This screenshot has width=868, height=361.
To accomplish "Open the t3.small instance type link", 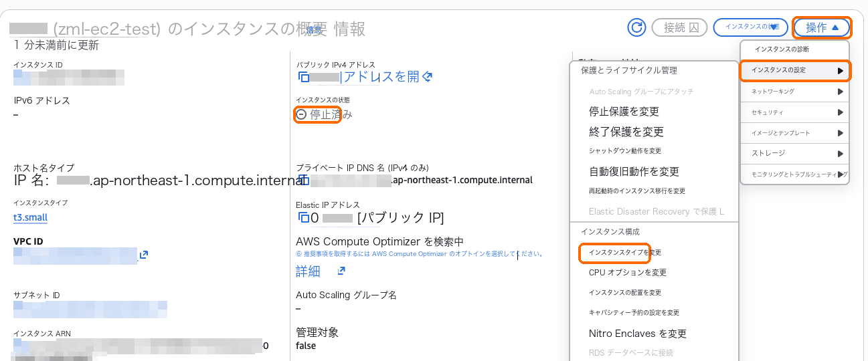I will [x=30, y=217].
